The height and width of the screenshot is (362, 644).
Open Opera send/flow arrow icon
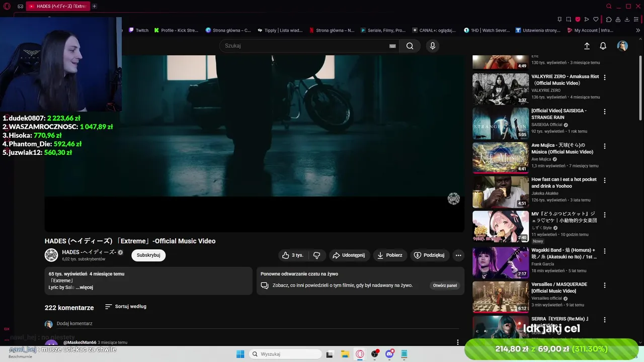tap(587, 20)
